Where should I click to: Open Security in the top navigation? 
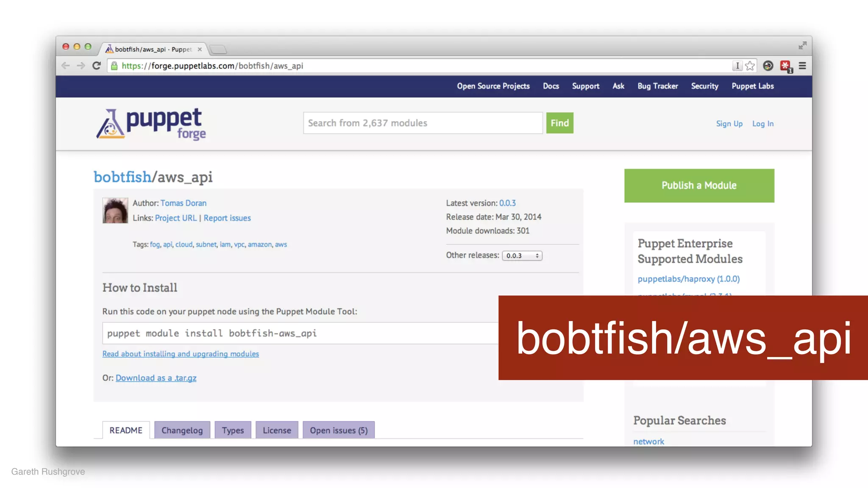[705, 86]
